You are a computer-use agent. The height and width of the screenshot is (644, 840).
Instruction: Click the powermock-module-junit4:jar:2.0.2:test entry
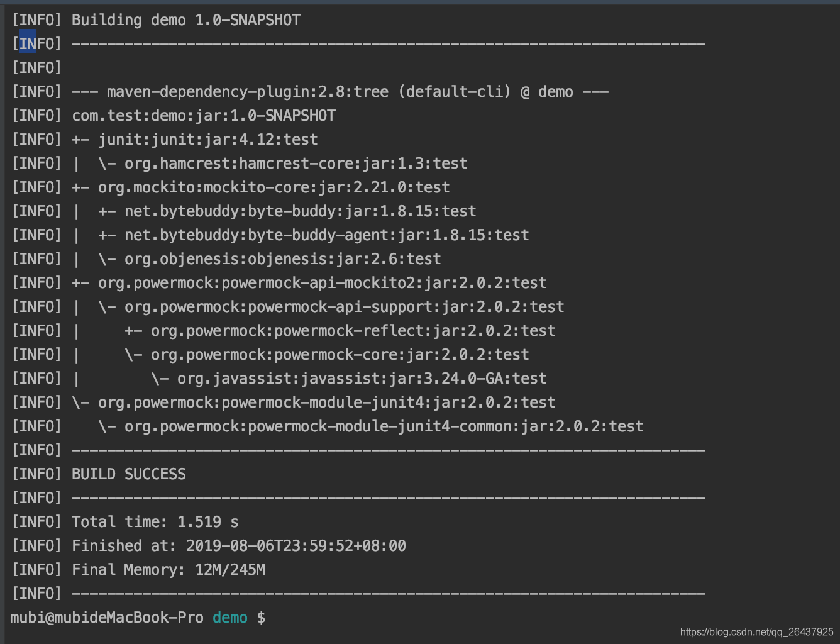coord(327,402)
